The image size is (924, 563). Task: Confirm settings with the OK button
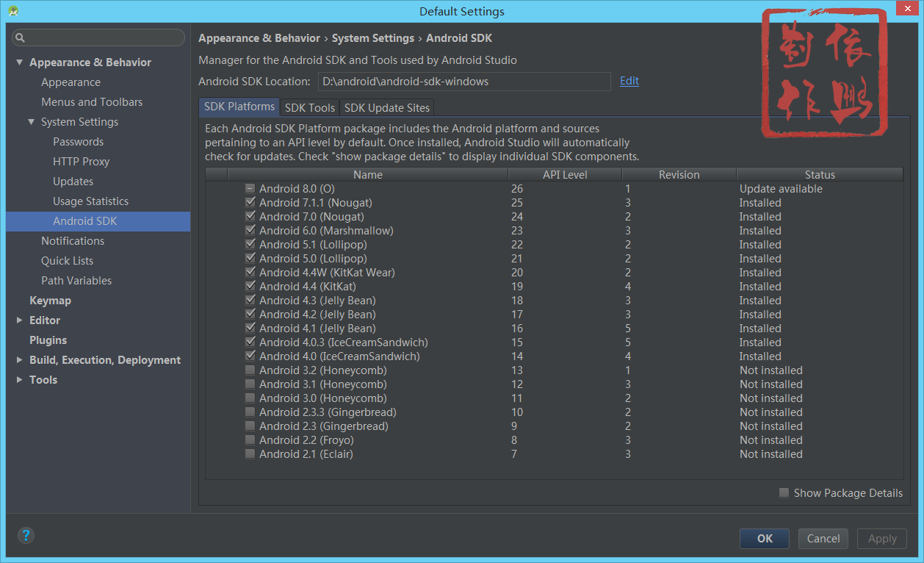click(x=765, y=539)
